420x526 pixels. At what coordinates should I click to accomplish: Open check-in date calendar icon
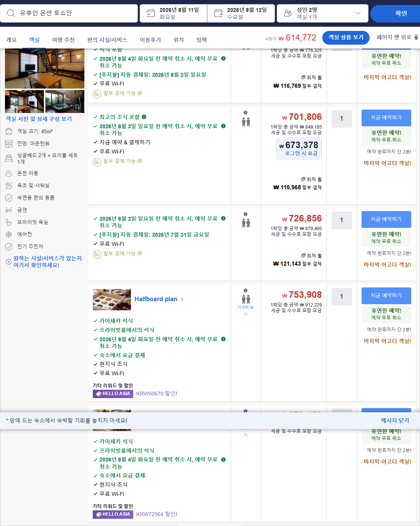(x=151, y=13)
